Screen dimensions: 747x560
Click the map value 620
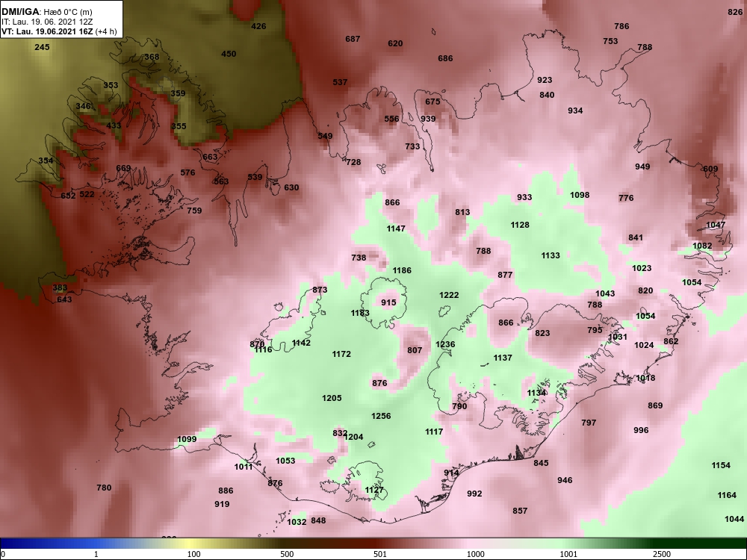click(395, 43)
